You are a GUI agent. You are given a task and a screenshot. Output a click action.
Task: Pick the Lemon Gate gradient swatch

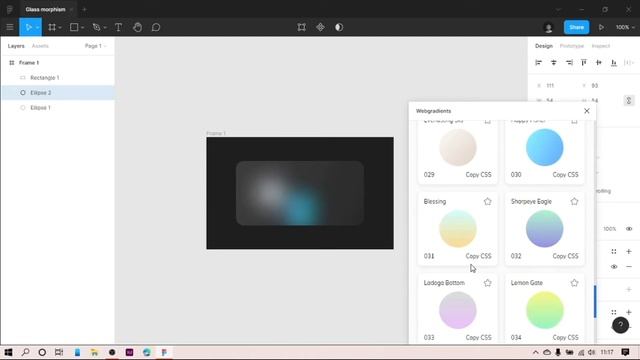544,310
